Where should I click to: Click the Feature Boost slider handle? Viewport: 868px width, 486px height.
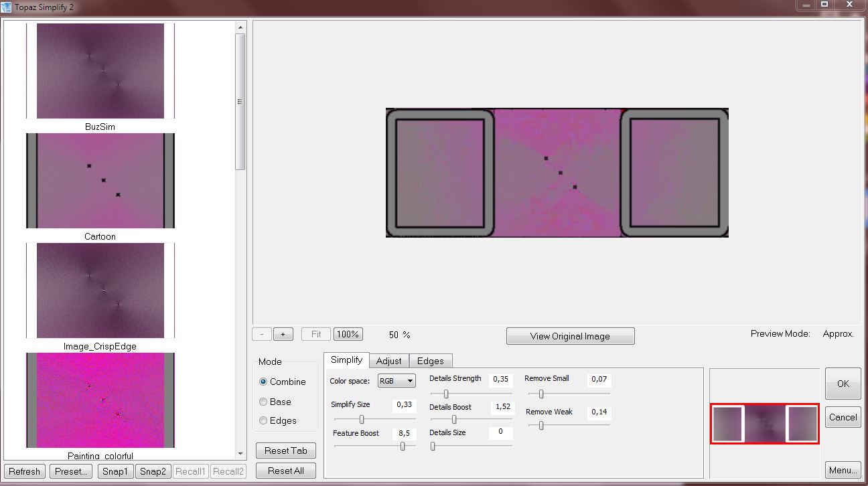tap(403, 447)
